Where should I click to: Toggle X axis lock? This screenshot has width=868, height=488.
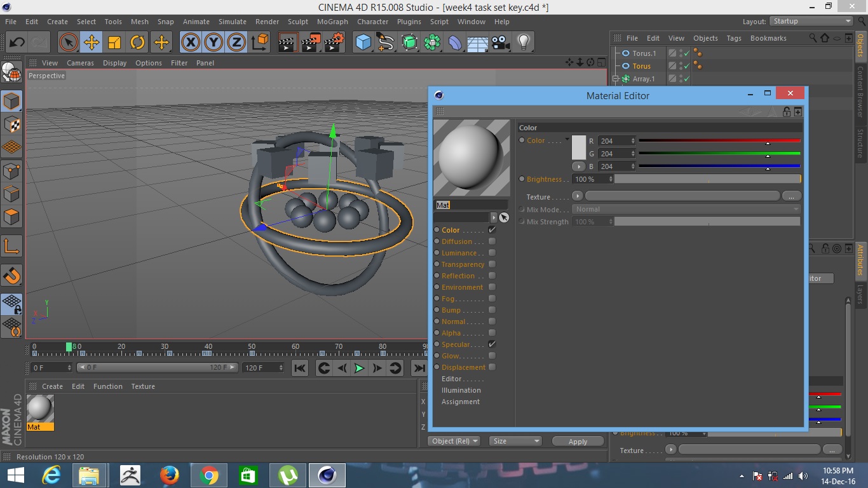[190, 43]
